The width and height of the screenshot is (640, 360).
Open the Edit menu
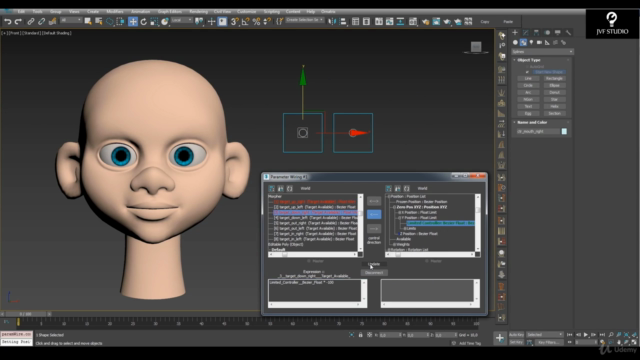click(x=21, y=11)
